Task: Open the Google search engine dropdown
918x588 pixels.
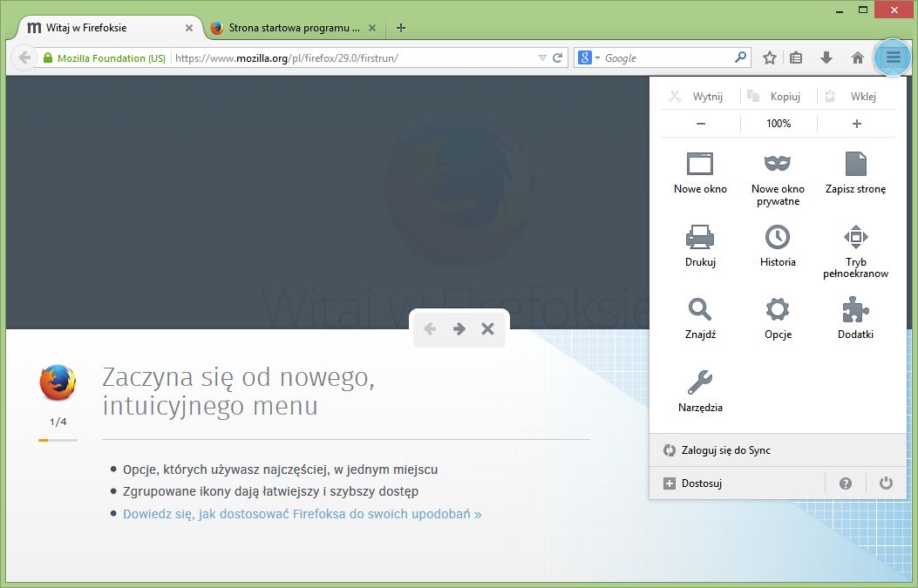Action: click(589, 57)
